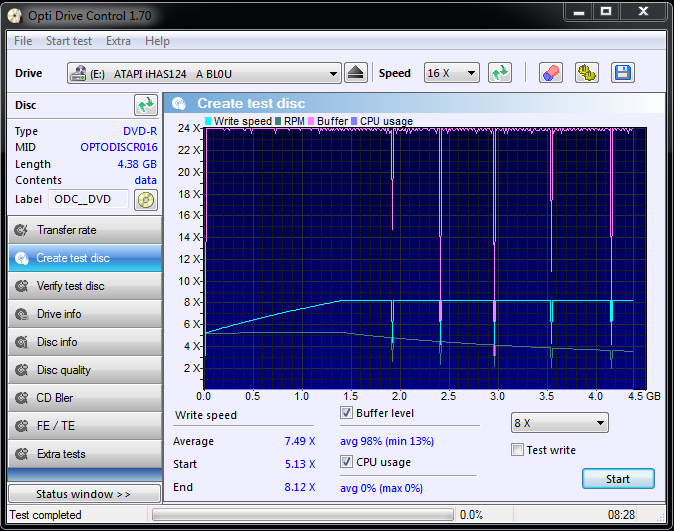Click the Start button
The width and height of the screenshot is (674, 531).
coord(618,479)
